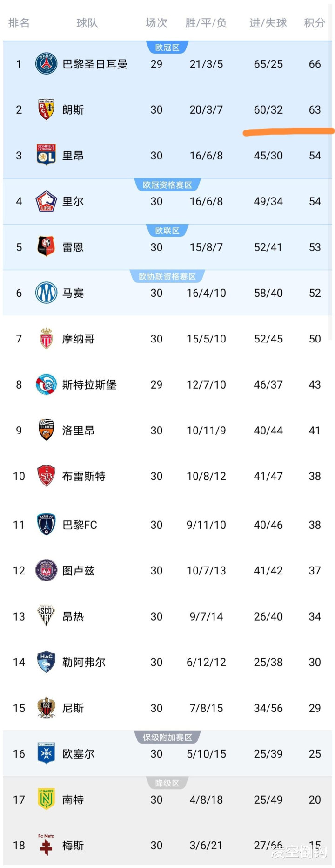Click the 胜/平/负 column header
Viewport: 335px width, 868px height.
(x=206, y=23)
